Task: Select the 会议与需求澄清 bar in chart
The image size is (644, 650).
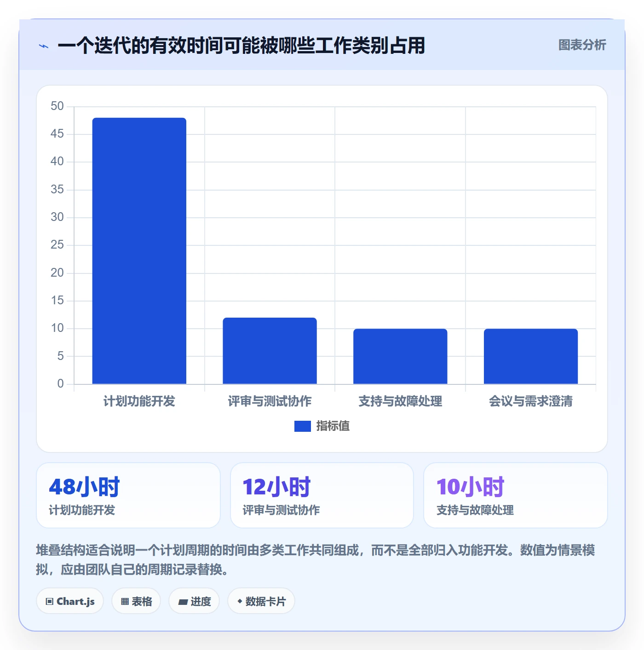Action: (x=531, y=356)
